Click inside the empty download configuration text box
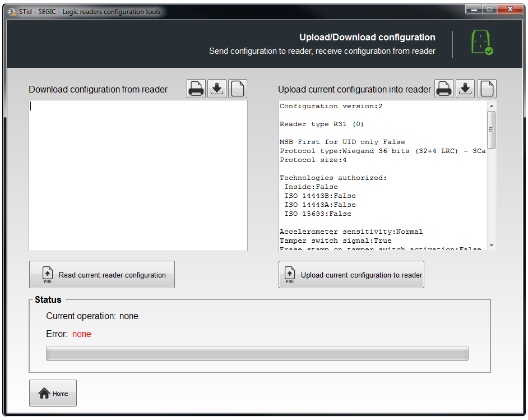This screenshot has height=420, width=528. point(138,176)
